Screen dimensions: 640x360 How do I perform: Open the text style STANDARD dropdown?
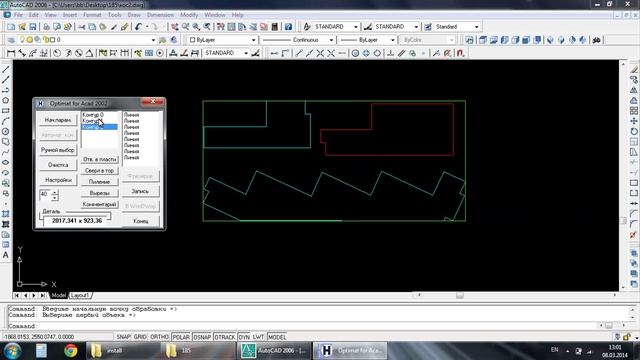[356, 27]
